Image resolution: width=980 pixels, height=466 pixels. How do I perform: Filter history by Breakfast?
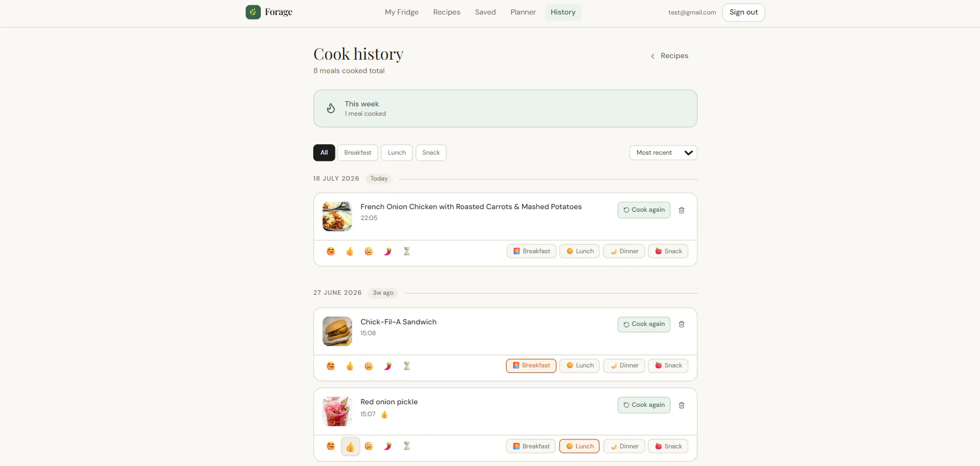click(x=358, y=153)
